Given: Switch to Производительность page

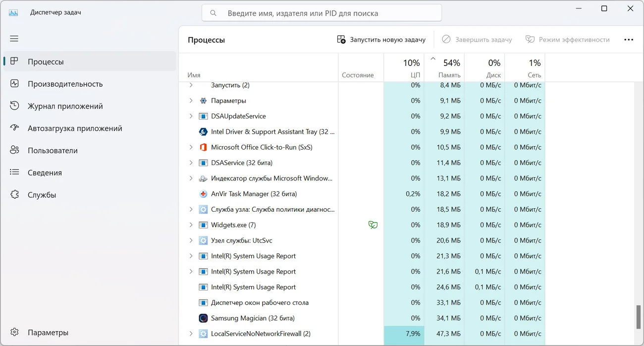Looking at the screenshot, I should tap(90, 84).
